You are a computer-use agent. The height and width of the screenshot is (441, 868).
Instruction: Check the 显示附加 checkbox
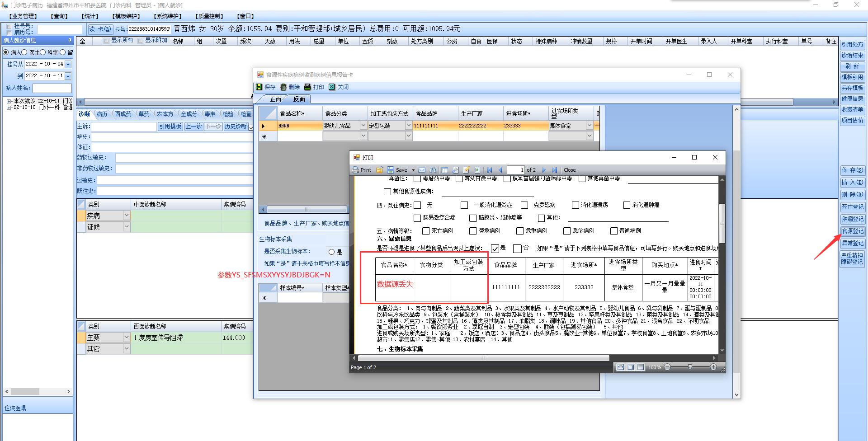[x=140, y=41]
